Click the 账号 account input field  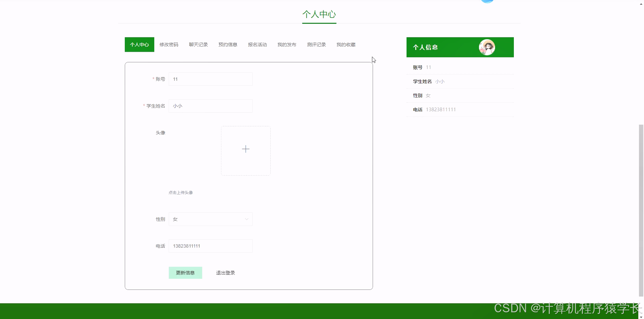tap(210, 79)
